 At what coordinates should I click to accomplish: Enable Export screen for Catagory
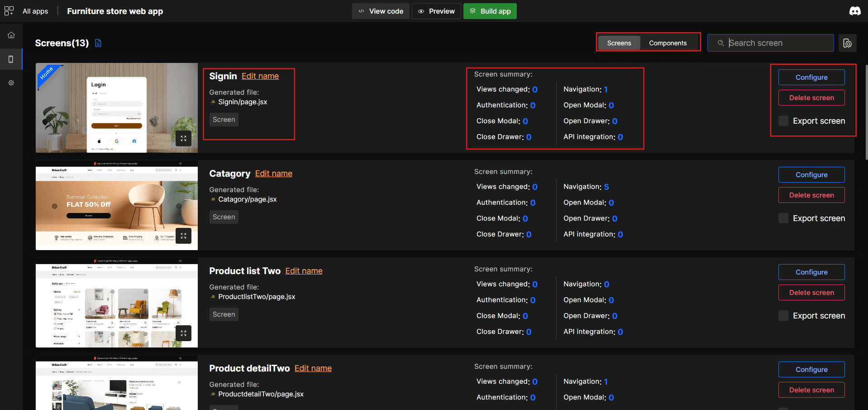[x=783, y=218]
